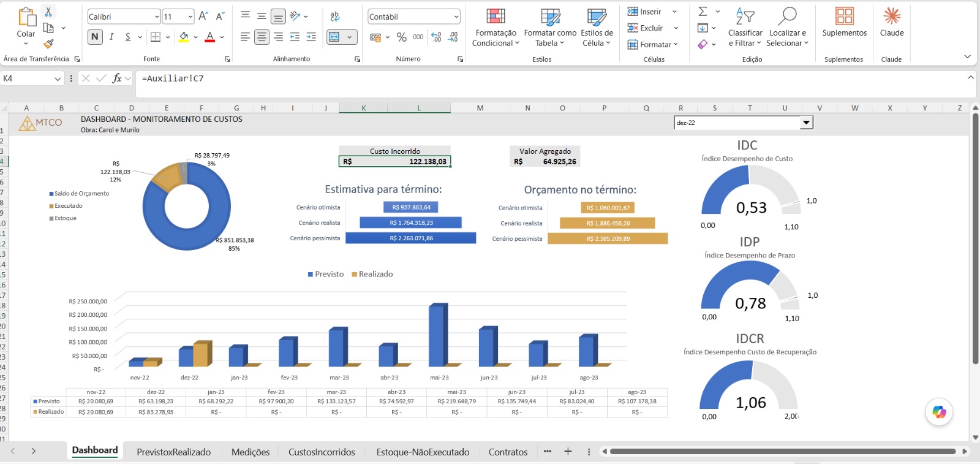Open Formatar como Tabela menu
The height and width of the screenshot is (464, 980).
[x=550, y=27]
